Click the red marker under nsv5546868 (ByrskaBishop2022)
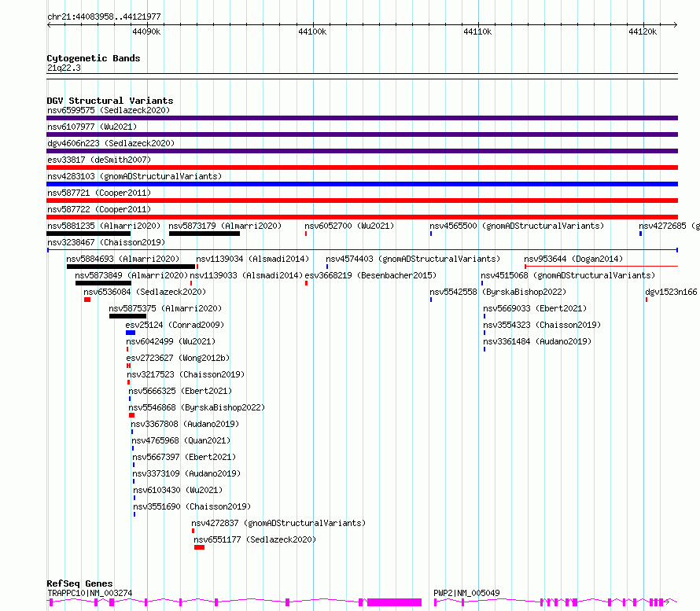 (x=131, y=415)
